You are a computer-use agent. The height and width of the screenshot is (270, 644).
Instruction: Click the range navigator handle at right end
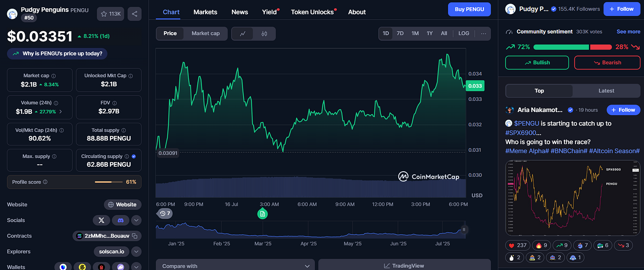464,230
